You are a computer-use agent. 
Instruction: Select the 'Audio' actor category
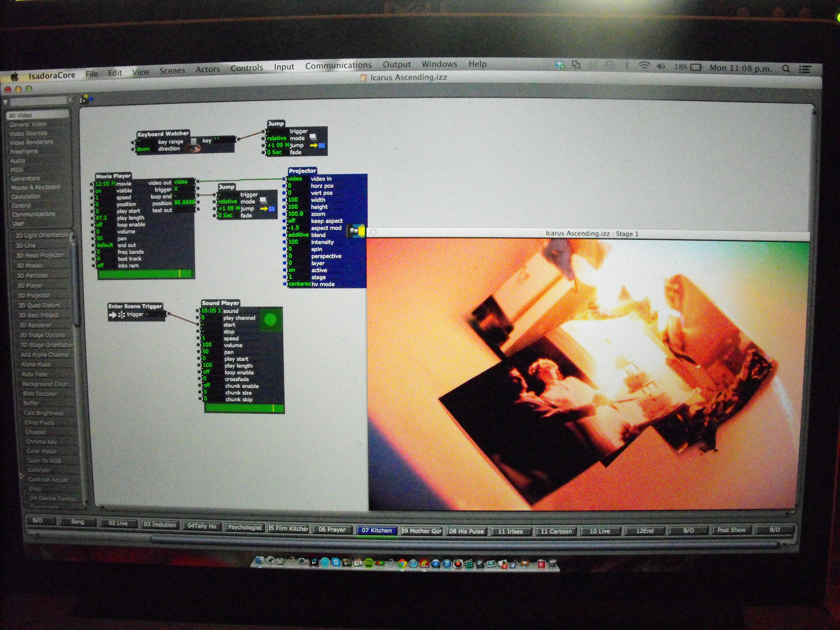pyautogui.click(x=17, y=161)
